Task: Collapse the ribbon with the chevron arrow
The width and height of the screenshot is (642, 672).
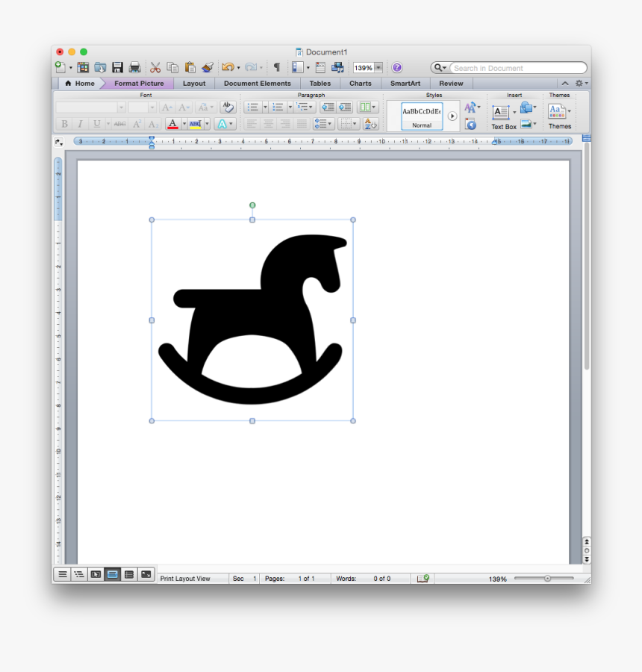Action: 565,83
